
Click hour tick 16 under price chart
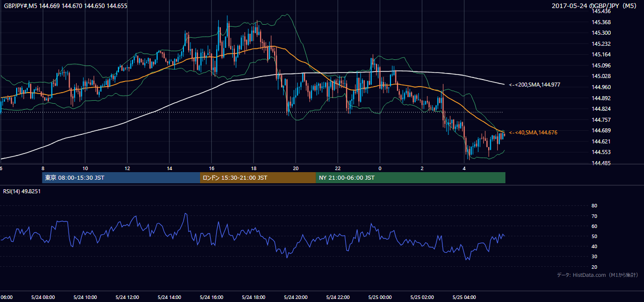coord(212,168)
